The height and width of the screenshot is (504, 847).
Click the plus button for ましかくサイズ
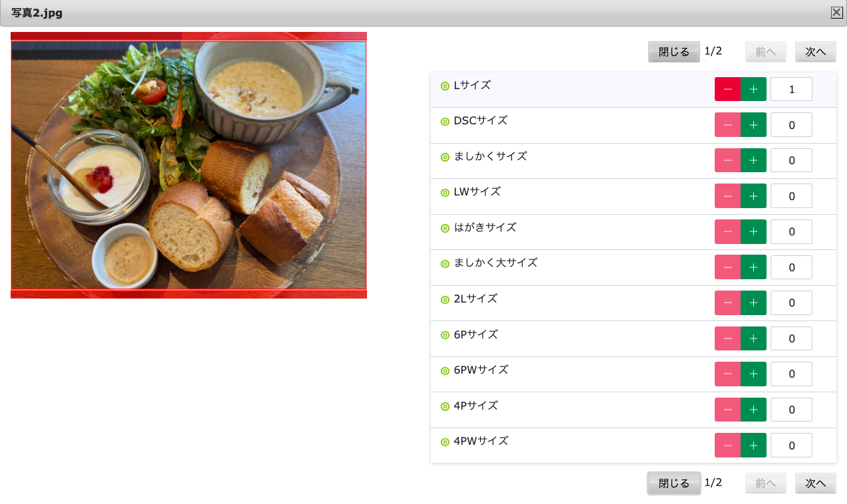pos(753,160)
